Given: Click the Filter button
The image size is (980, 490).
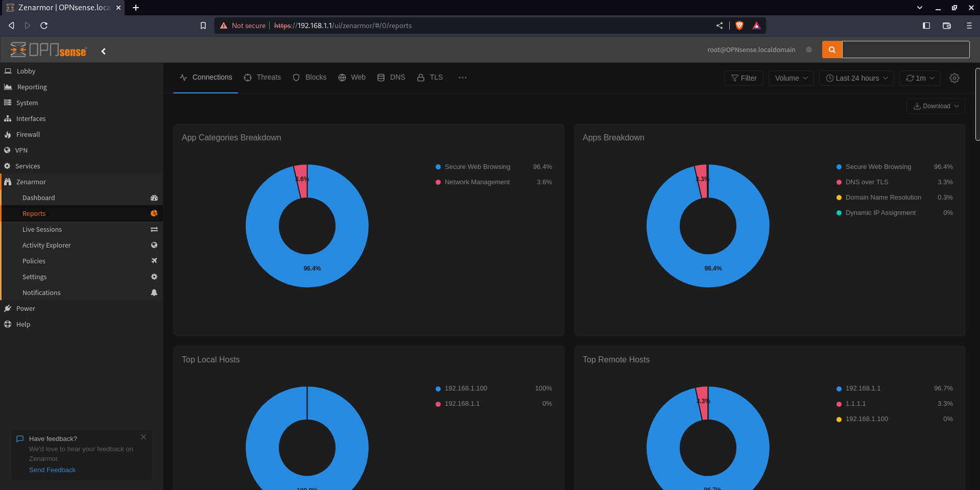Looking at the screenshot, I should [744, 78].
